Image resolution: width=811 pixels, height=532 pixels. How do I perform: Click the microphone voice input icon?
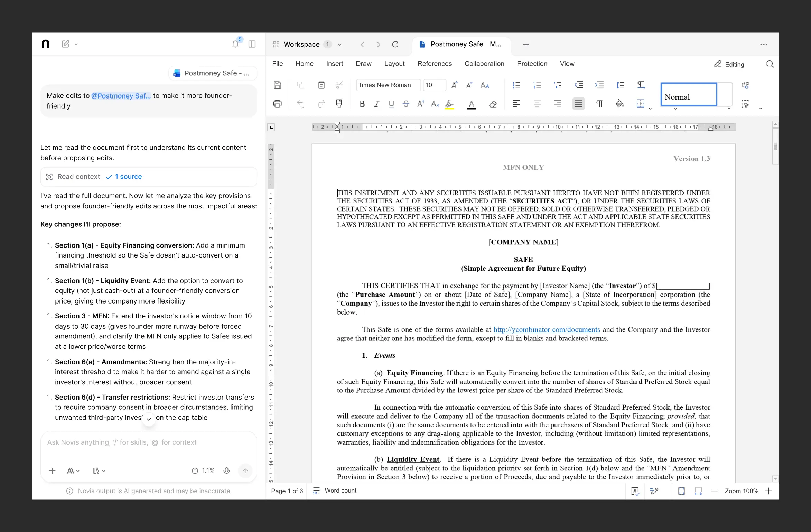pos(226,471)
